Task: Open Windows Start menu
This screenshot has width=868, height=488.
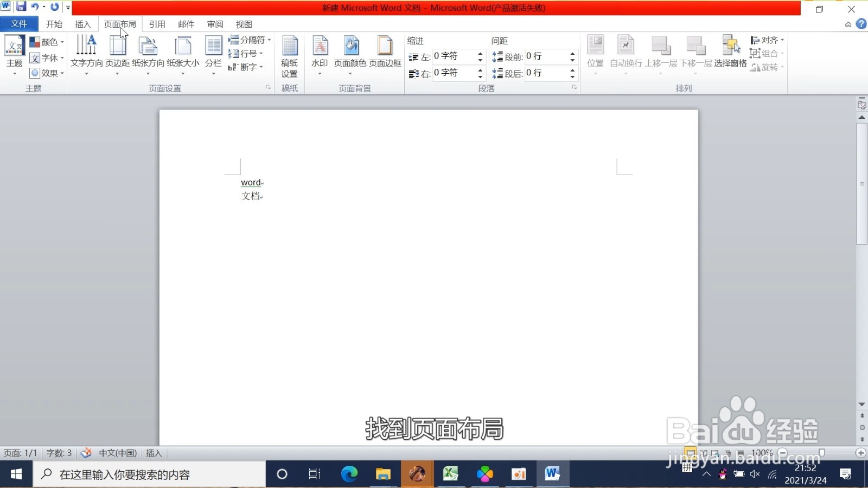Action: pyautogui.click(x=16, y=474)
